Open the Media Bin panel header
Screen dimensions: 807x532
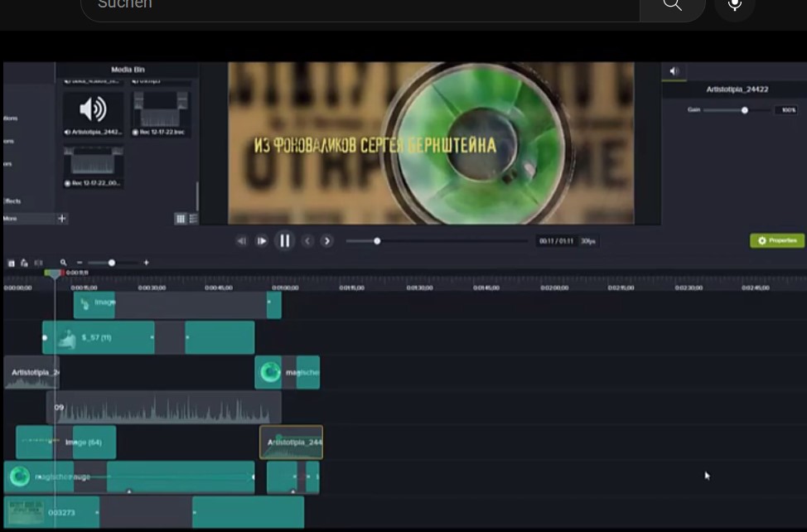tap(128, 70)
